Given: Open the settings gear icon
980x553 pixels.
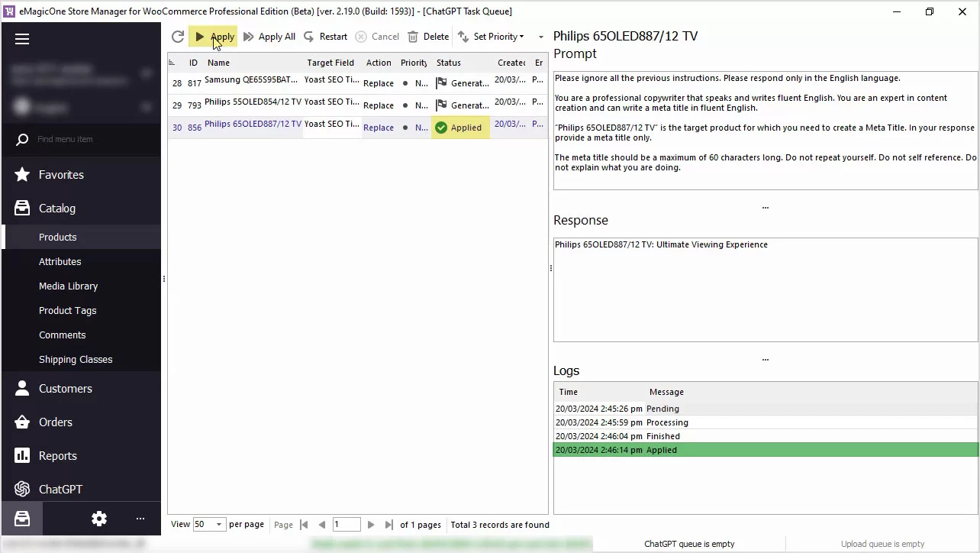Looking at the screenshot, I should coord(99,519).
